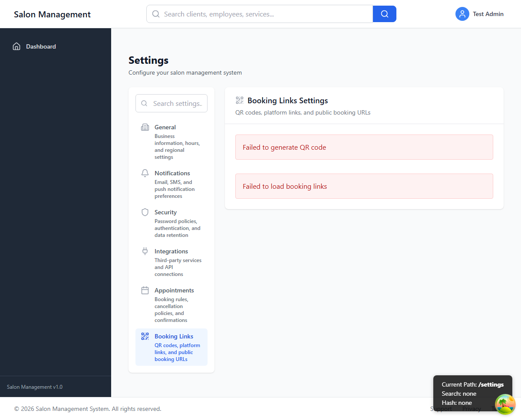
Task: Open the Support link in the footer
Action: [x=441, y=408]
